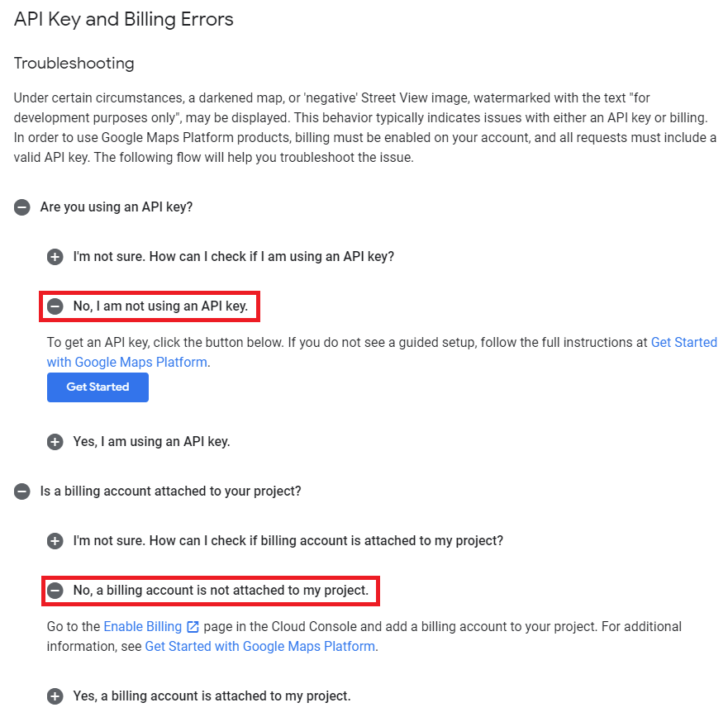This screenshot has height=717, width=728.
Task: Toggle the 'No, I am not using an API key.' text
Action: 160,306
